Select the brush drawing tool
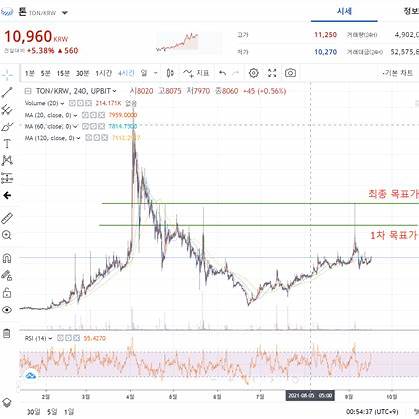 [x=7, y=127]
